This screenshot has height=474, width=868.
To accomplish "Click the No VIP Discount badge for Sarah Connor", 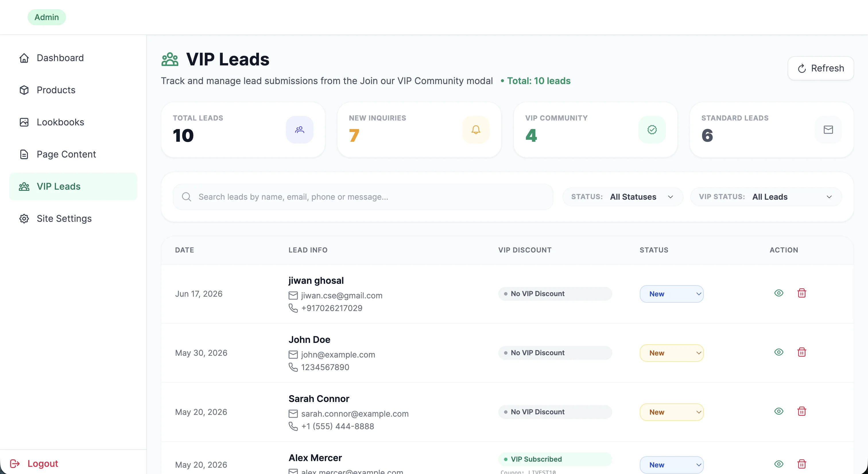I will point(555,412).
